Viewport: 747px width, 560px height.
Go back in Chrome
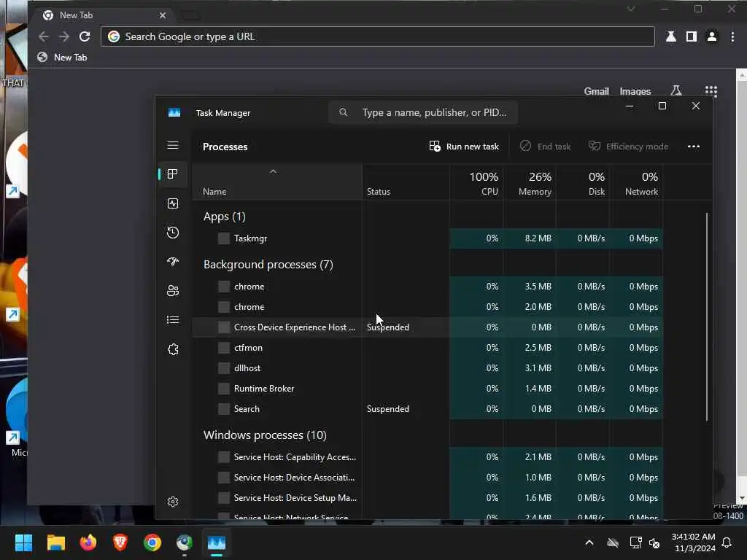43,36
